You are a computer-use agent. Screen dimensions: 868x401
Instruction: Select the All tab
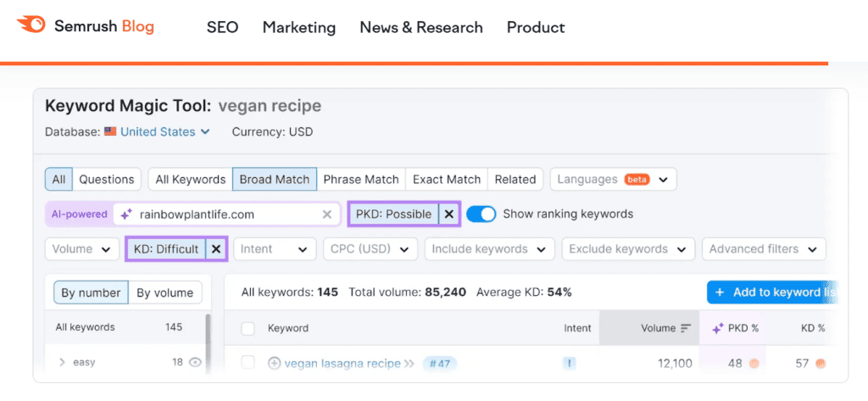tap(58, 180)
